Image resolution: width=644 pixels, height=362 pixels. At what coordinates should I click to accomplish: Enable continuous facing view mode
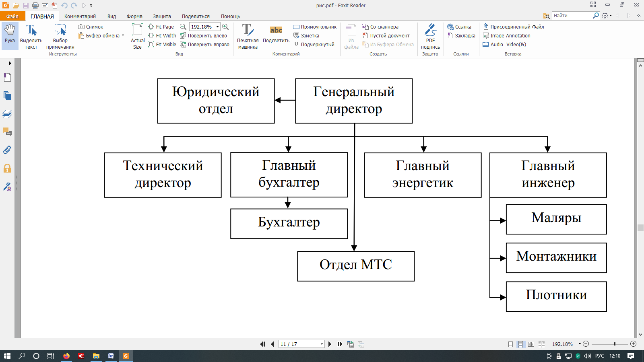(542, 344)
